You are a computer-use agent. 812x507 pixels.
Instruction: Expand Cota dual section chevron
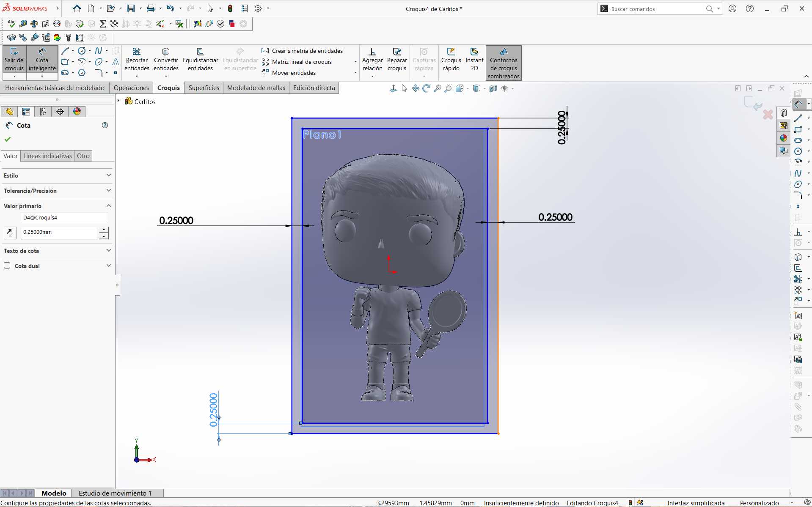(x=108, y=266)
